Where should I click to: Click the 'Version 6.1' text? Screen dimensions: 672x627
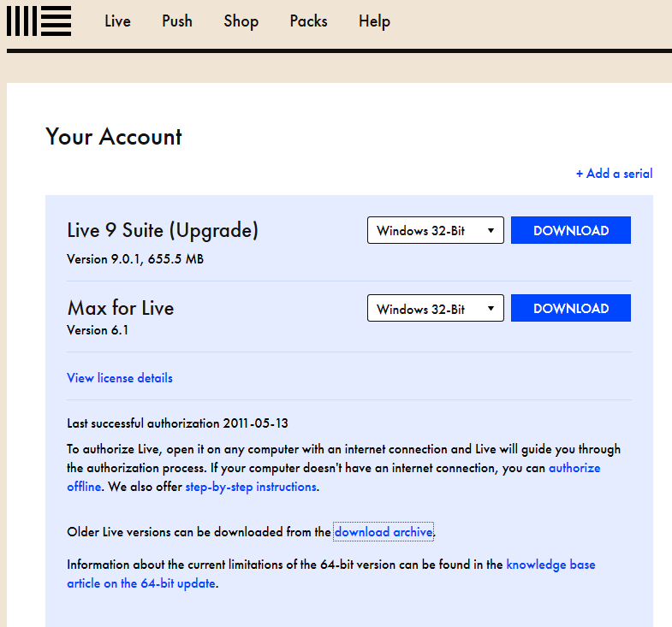[x=98, y=330]
